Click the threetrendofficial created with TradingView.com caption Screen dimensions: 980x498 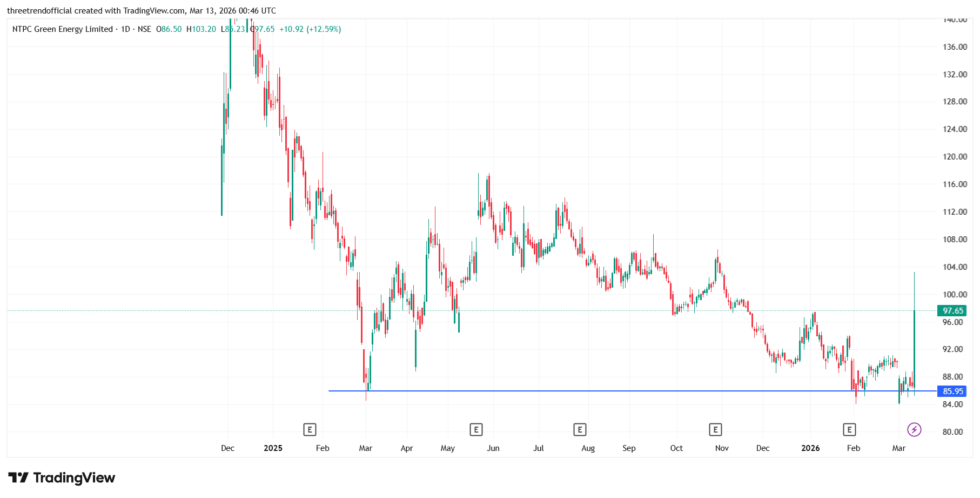[x=142, y=11]
